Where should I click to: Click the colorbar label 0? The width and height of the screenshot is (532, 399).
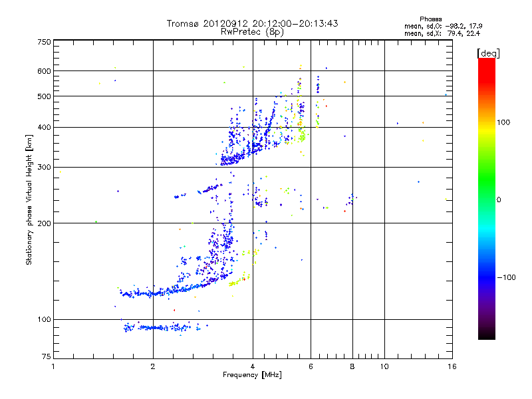pos(499,200)
